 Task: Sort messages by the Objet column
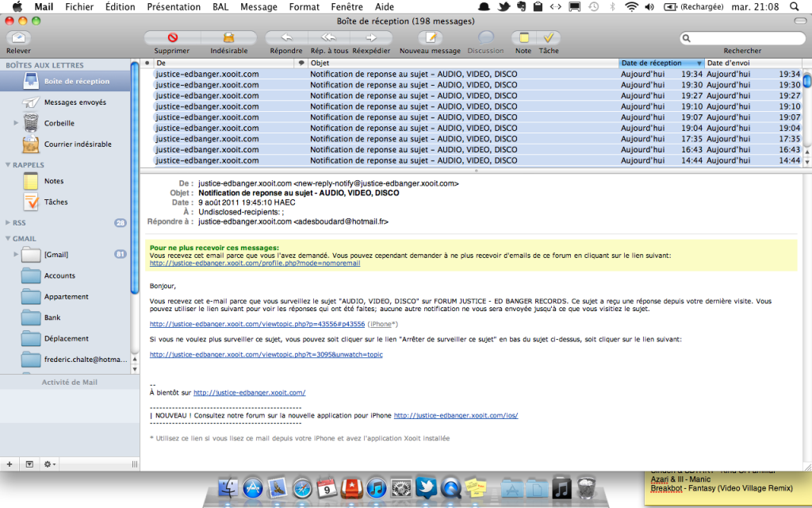(x=463, y=63)
